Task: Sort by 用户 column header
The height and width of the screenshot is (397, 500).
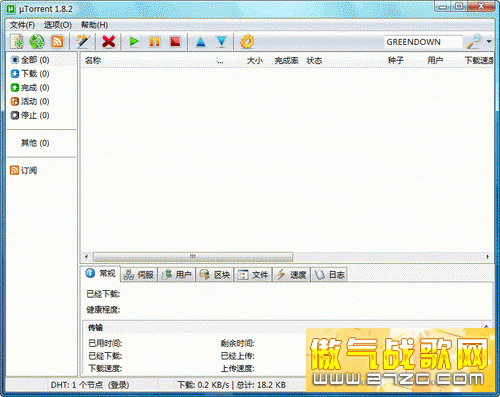Action: [x=435, y=61]
